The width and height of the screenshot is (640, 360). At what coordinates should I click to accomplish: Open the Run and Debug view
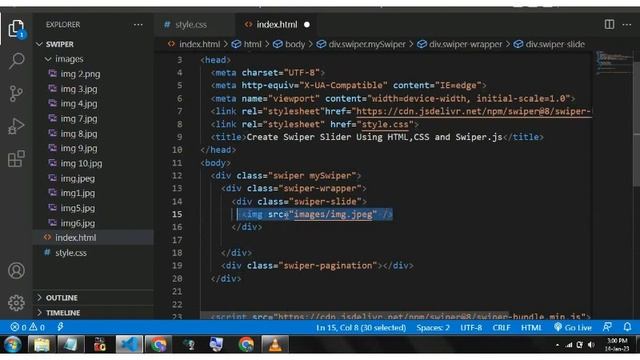click(16, 126)
